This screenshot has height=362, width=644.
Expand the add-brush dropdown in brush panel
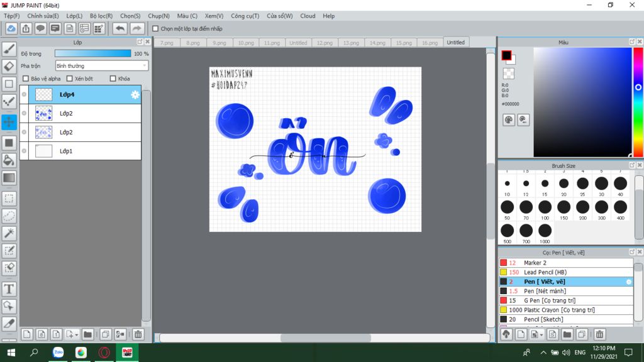pyautogui.click(x=541, y=335)
